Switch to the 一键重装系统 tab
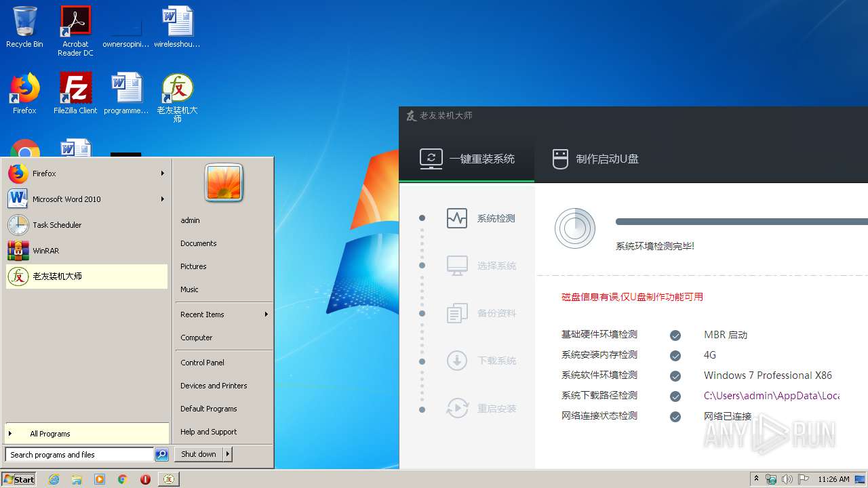This screenshot has height=488, width=868. coord(467,159)
